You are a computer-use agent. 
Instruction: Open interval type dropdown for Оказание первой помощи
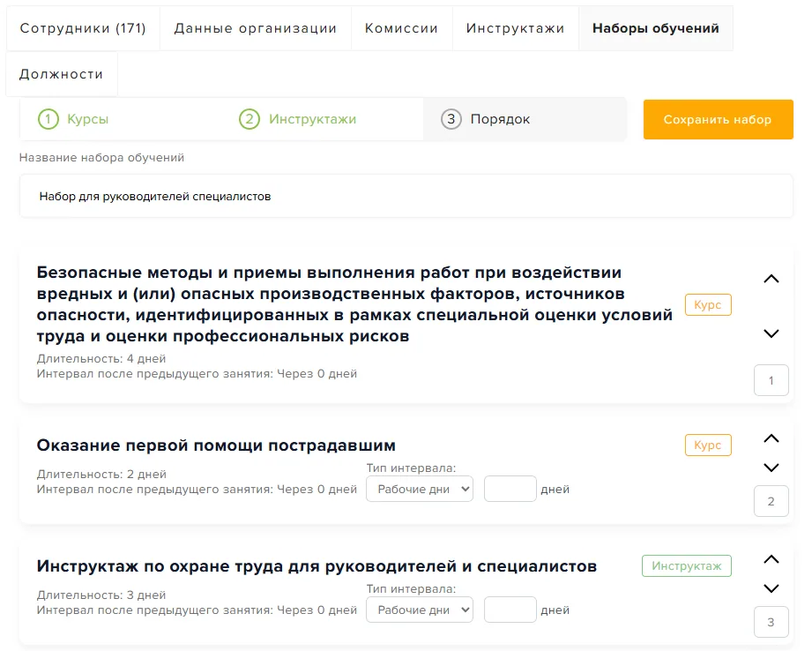(420, 489)
